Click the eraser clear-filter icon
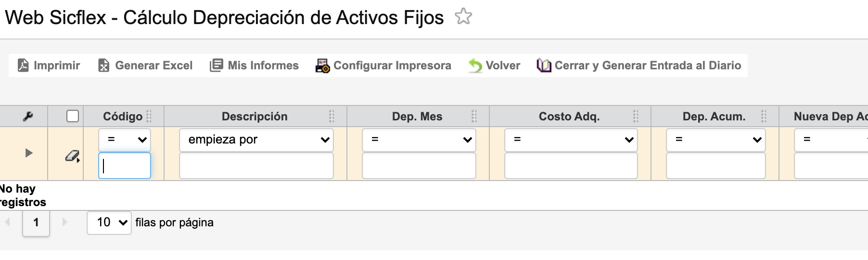 pos(72,156)
